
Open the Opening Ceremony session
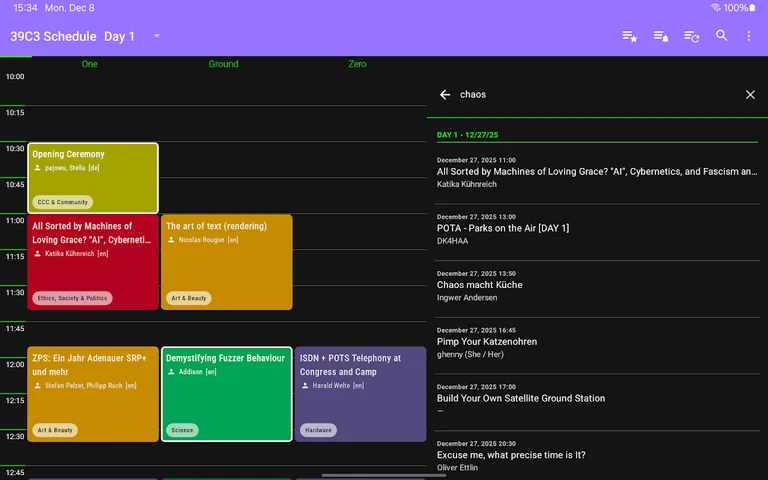tap(93, 178)
